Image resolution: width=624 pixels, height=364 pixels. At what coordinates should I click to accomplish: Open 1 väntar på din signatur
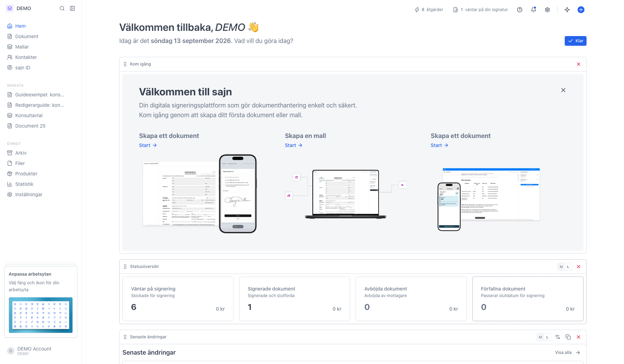pos(480,10)
